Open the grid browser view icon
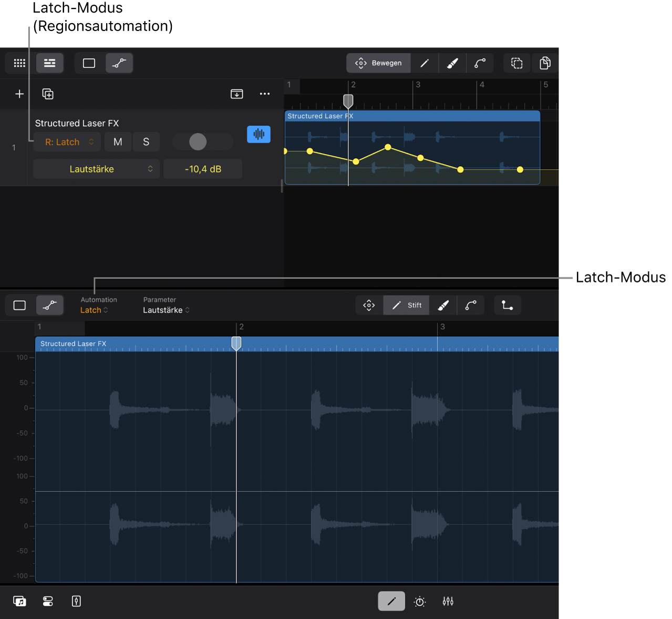The width and height of the screenshot is (672, 619). [x=19, y=63]
